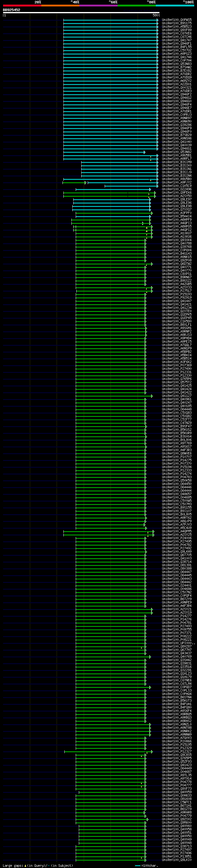This screenshot has width=197, height=868.
Task: Click the query end position 580 marker
Action: pos(155,15)
